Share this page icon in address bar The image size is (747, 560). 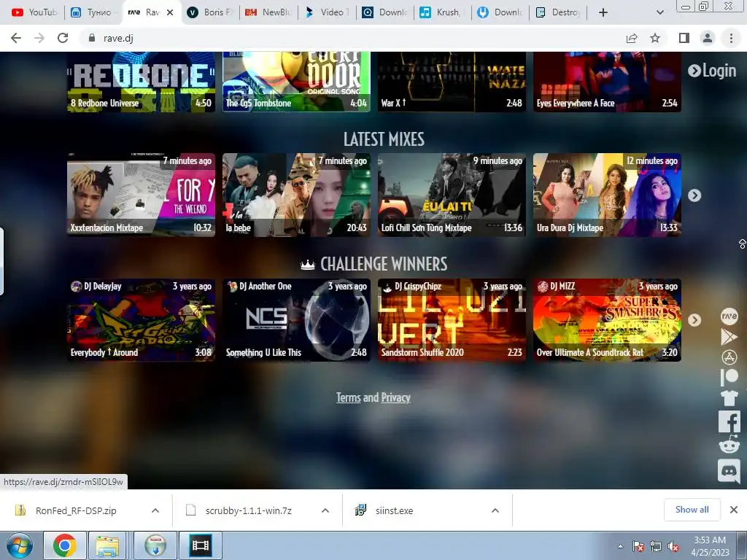[632, 38]
